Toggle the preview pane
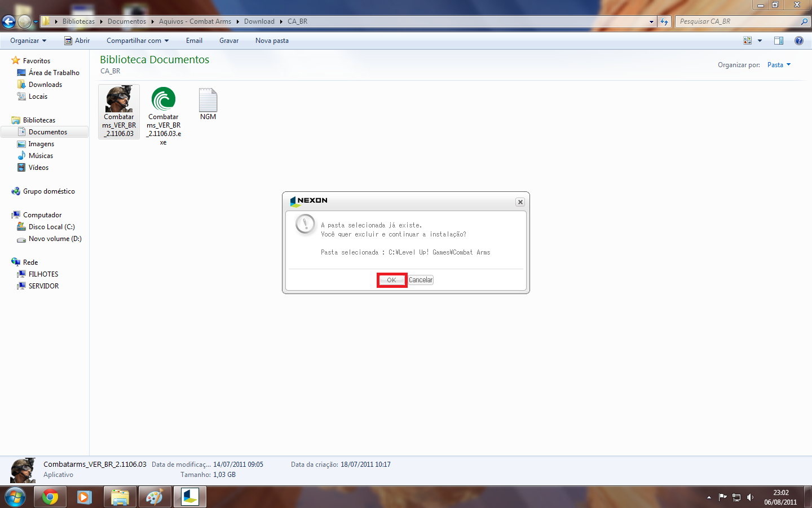Screen dimensions: 812x508 (779, 40)
